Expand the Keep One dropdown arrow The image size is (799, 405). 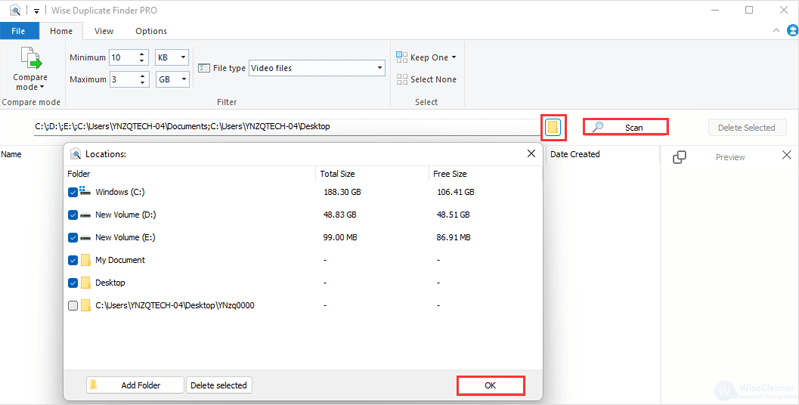(x=454, y=58)
